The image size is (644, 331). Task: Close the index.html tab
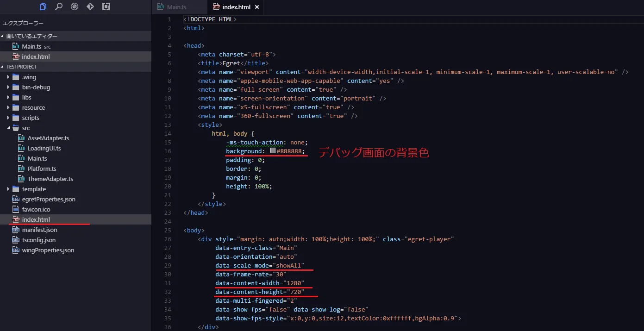(257, 7)
